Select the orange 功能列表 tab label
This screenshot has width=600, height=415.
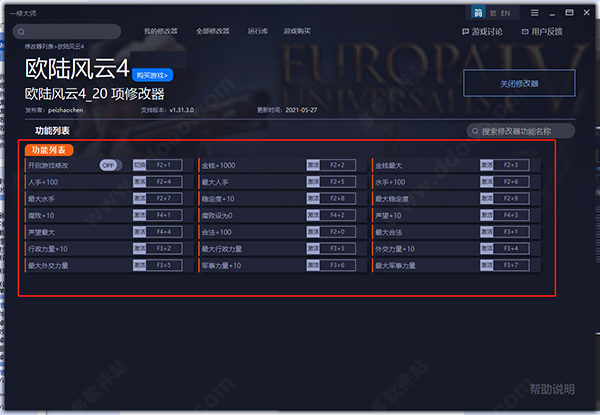(x=49, y=150)
